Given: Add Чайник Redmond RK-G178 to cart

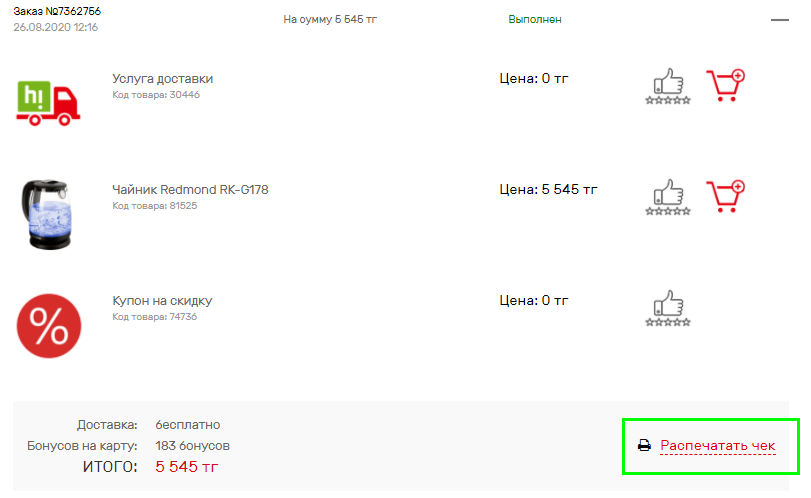Looking at the screenshot, I should (726, 196).
